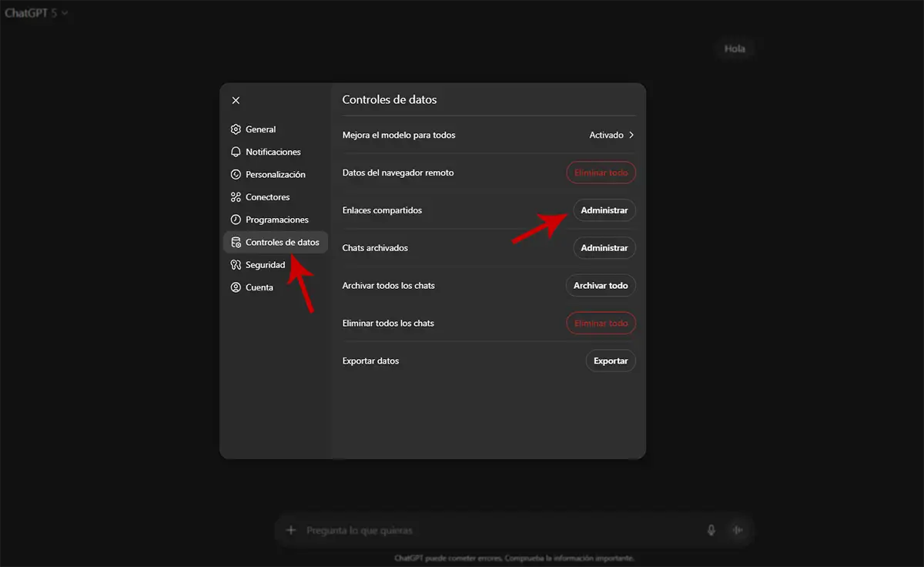924x567 pixels.
Task: Start voice mode with waveform icon
Action: coord(738,530)
